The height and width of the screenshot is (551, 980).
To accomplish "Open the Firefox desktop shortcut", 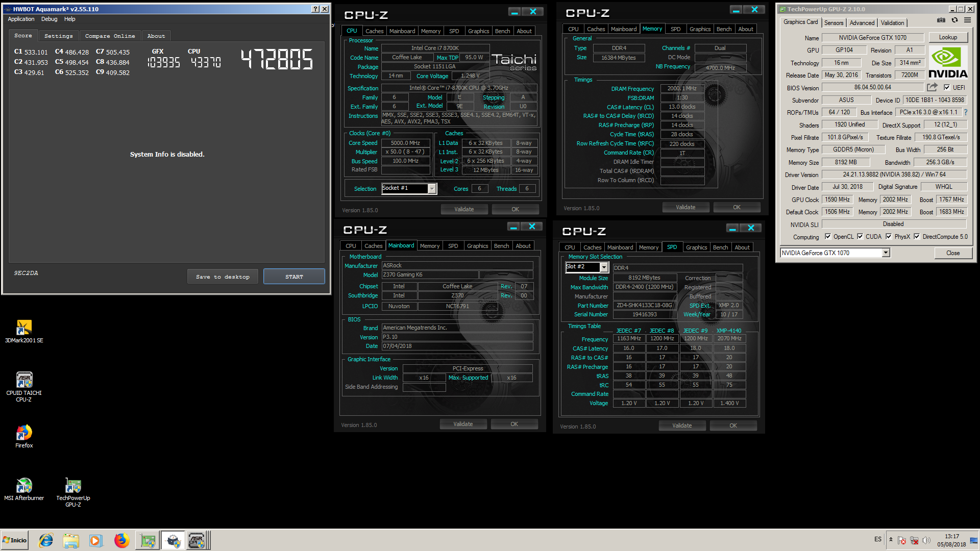I will pyautogui.click(x=24, y=436).
